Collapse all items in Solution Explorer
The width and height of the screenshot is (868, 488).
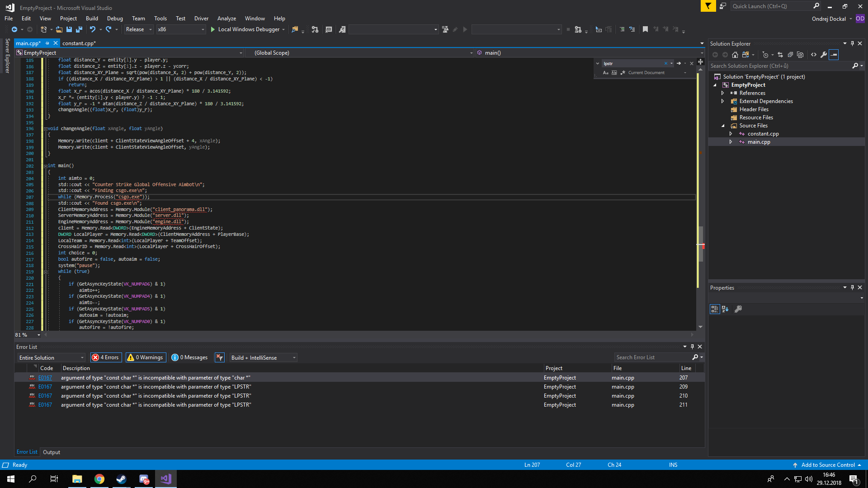791,55
